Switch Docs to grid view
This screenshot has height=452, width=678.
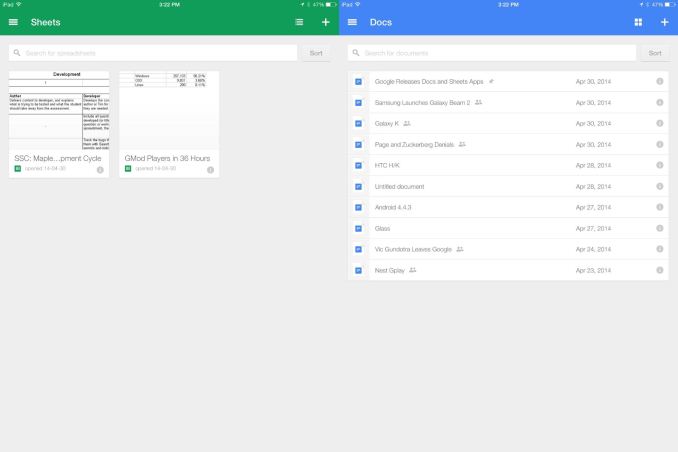(638, 22)
